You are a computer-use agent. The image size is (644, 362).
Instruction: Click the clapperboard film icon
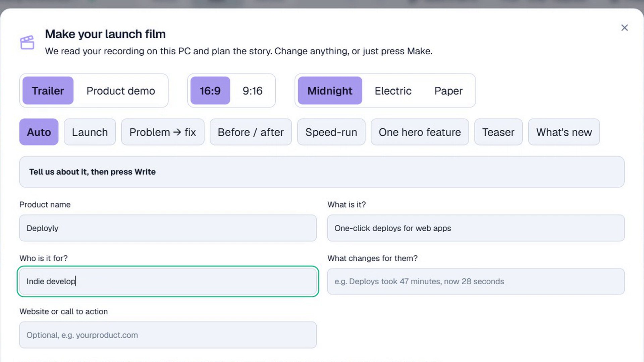click(27, 43)
